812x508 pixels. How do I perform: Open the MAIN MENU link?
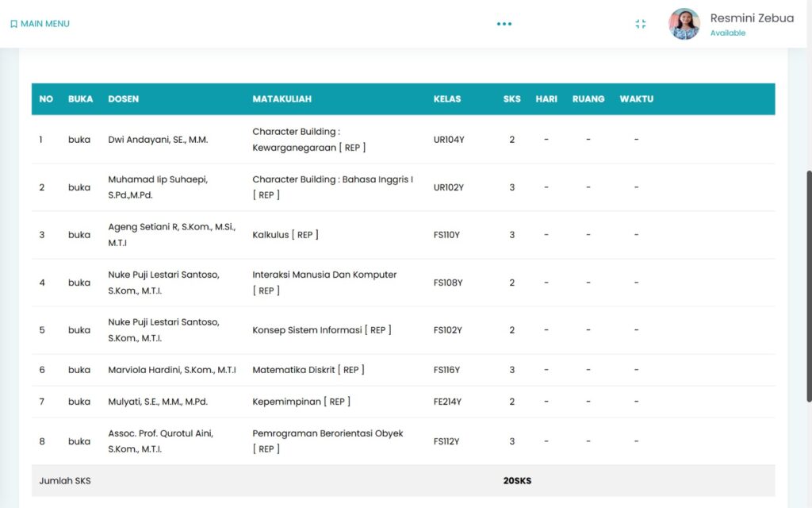point(40,24)
